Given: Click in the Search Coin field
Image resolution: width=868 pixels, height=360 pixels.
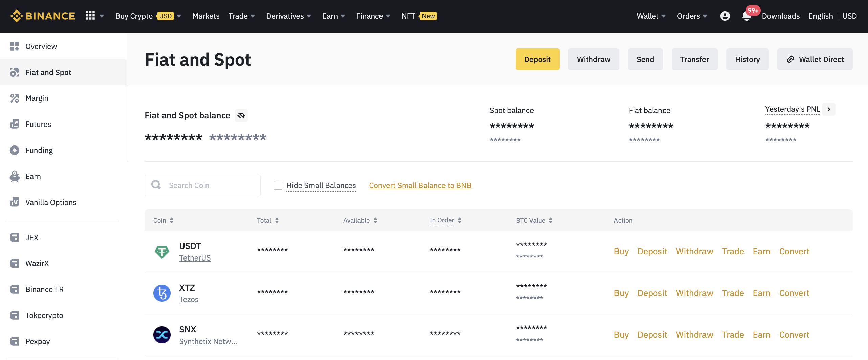Looking at the screenshot, I should (x=202, y=185).
